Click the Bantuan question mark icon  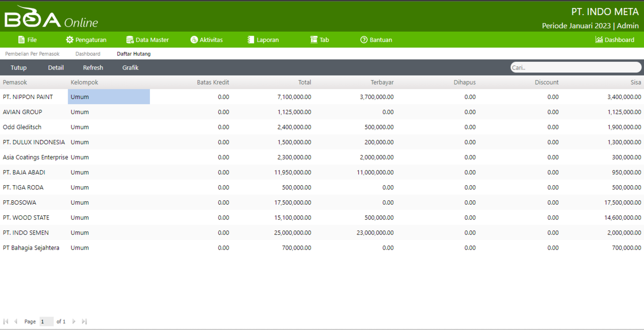coord(364,40)
